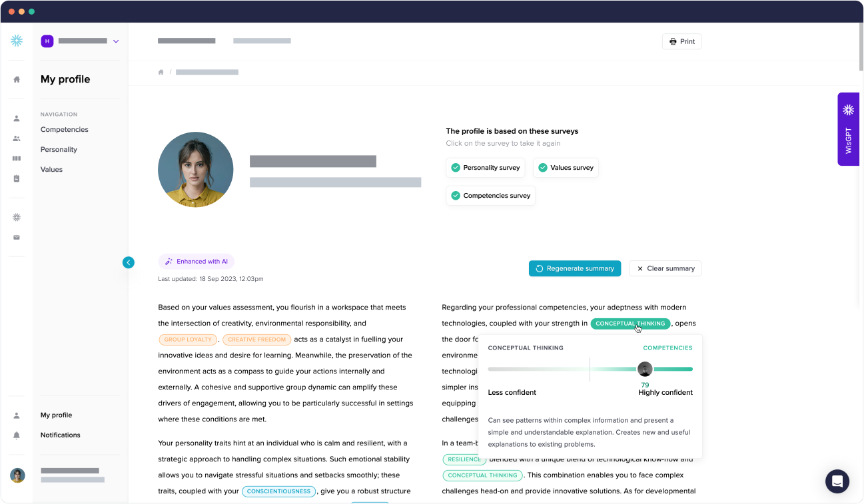Click the Clear summary button
This screenshot has width=864, height=504.
pos(665,268)
